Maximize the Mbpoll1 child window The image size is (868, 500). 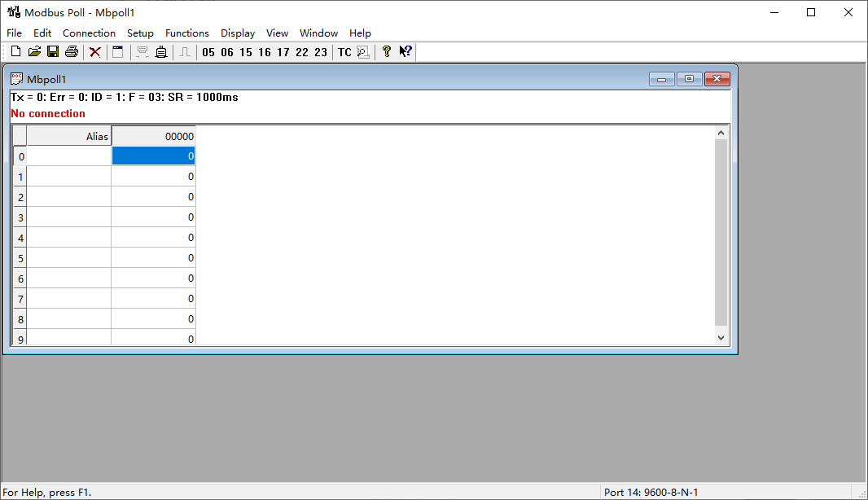[689, 79]
